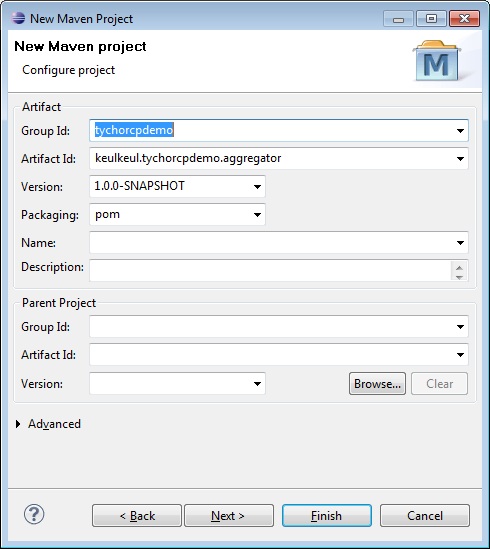Click inside the Description text area

[270, 270]
